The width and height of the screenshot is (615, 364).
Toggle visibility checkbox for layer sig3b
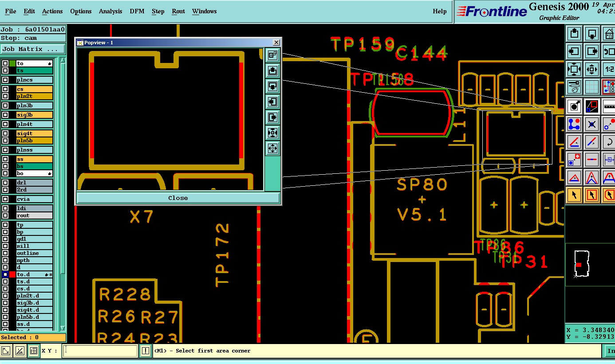tap(5, 115)
